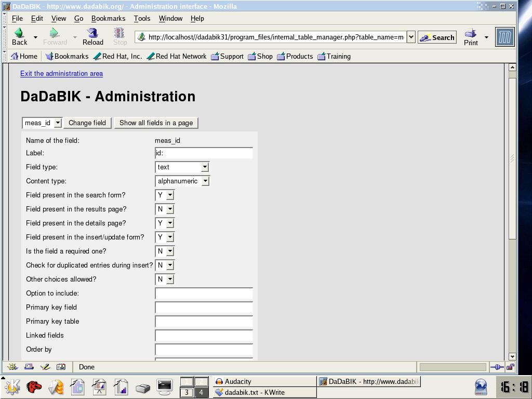Screen dimensions: 532x399
Task: Open the printer panel icon
Action: 143,388
